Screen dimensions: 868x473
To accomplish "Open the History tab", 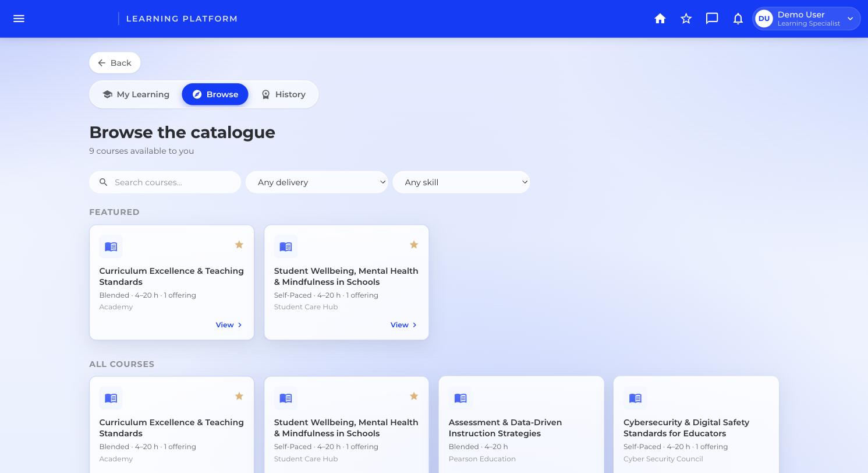I will tap(283, 94).
